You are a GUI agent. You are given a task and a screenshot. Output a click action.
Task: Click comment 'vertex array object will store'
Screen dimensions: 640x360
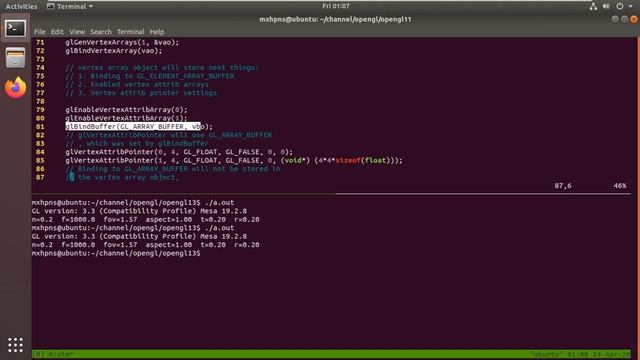[162, 68]
